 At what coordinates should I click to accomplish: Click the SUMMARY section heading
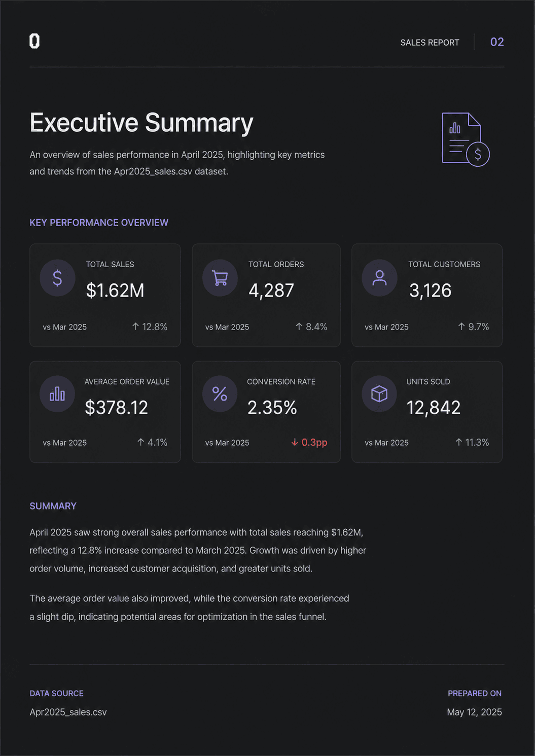[53, 506]
